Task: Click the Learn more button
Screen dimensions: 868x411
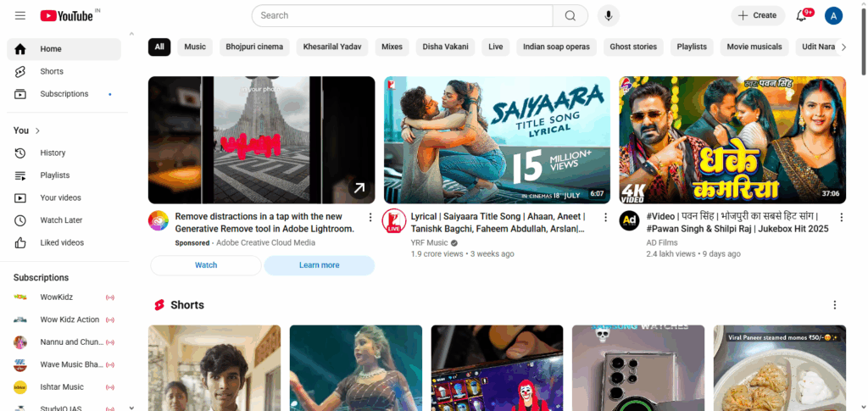Action: click(320, 265)
